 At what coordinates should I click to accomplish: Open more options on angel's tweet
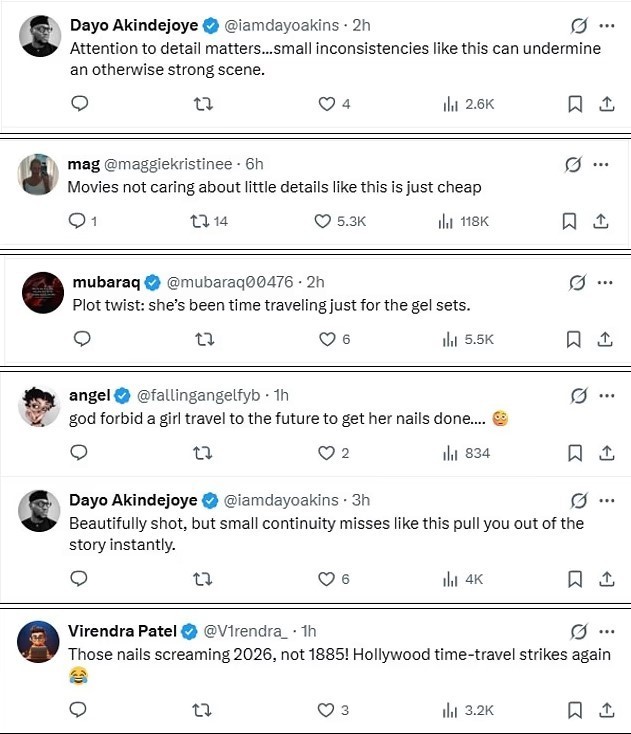[x=605, y=396]
